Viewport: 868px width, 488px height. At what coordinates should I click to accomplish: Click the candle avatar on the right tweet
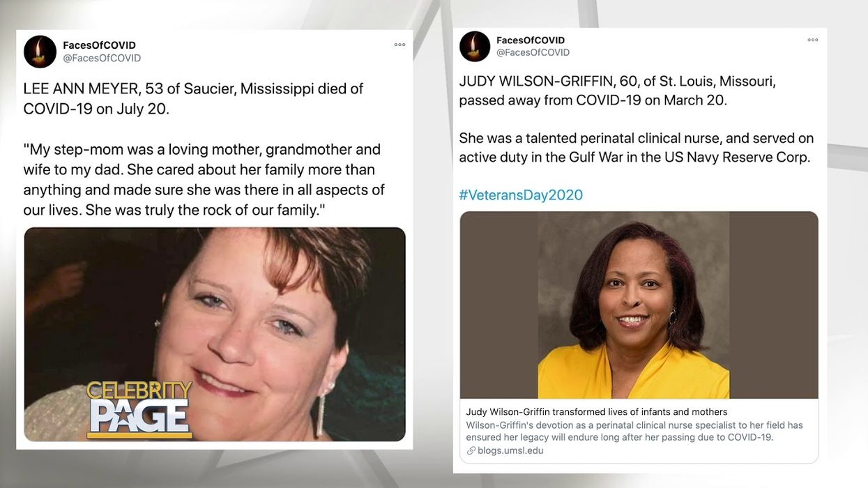point(475,46)
